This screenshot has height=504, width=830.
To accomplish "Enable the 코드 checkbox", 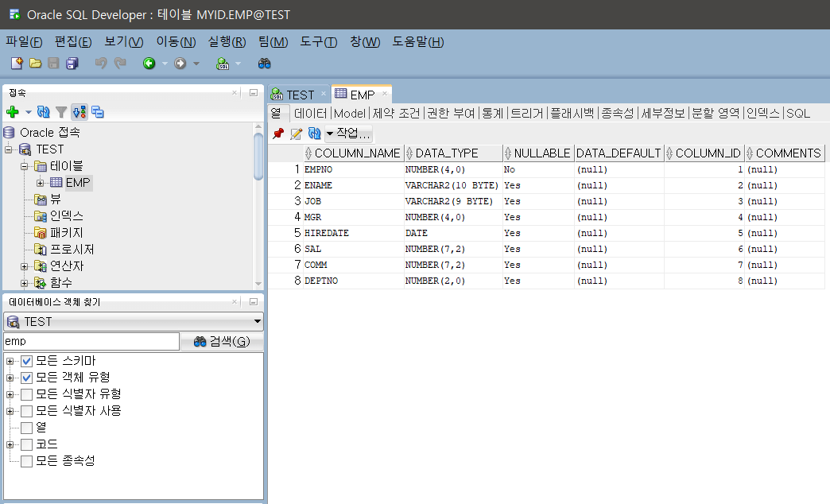I will tap(26, 444).
